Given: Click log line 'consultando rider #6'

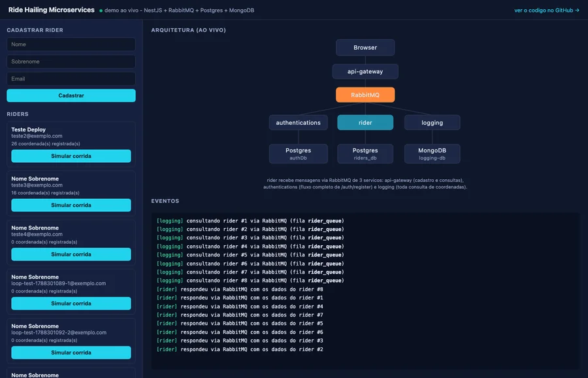Looking at the screenshot, I should [250, 264].
